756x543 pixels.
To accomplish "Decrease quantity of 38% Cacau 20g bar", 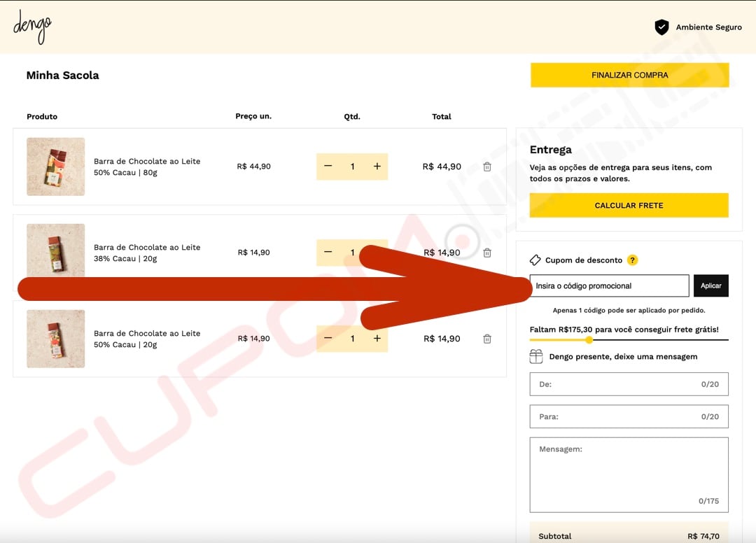I will click(x=328, y=252).
